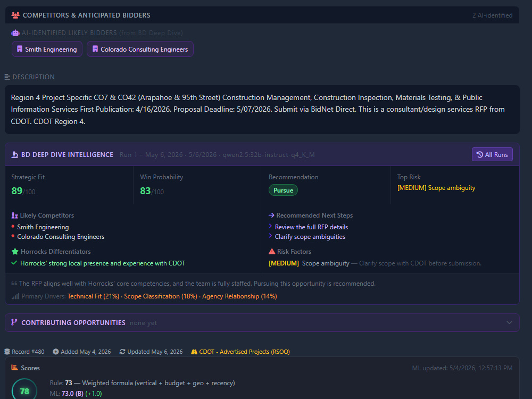532x399 pixels.
Task: Open CDOT - Advertised Projects (RSOQ) link
Action: pos(244,352)
